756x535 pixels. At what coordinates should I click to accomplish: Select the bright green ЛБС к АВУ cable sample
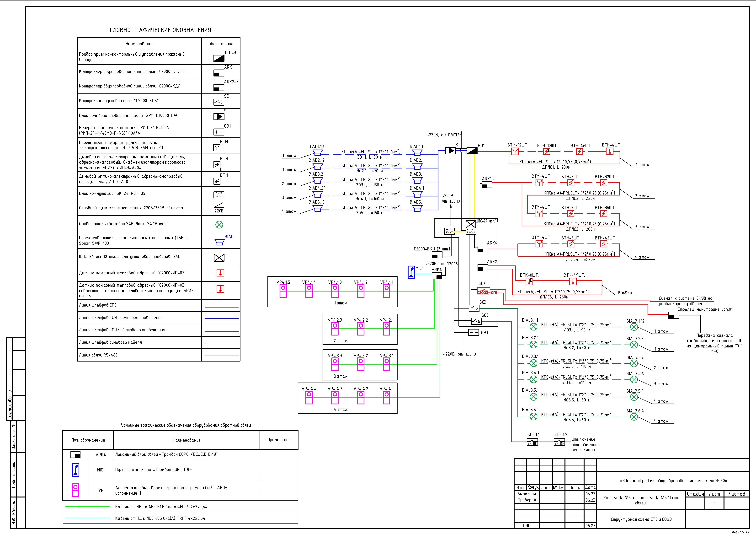coord(87,506)
